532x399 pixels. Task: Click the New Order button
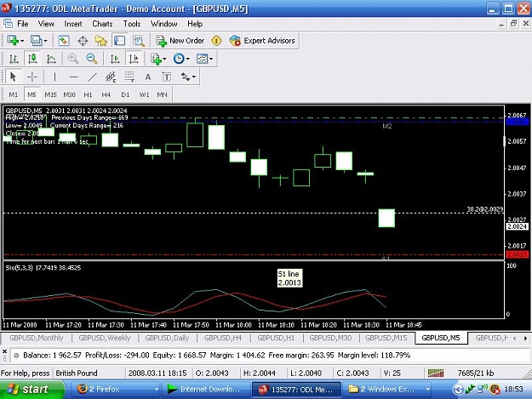pyautogui.click(x=180, y=41)
